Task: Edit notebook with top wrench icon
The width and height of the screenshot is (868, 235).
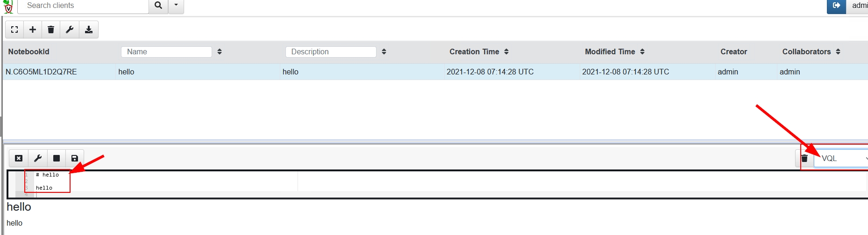Action: pos(70,29)
